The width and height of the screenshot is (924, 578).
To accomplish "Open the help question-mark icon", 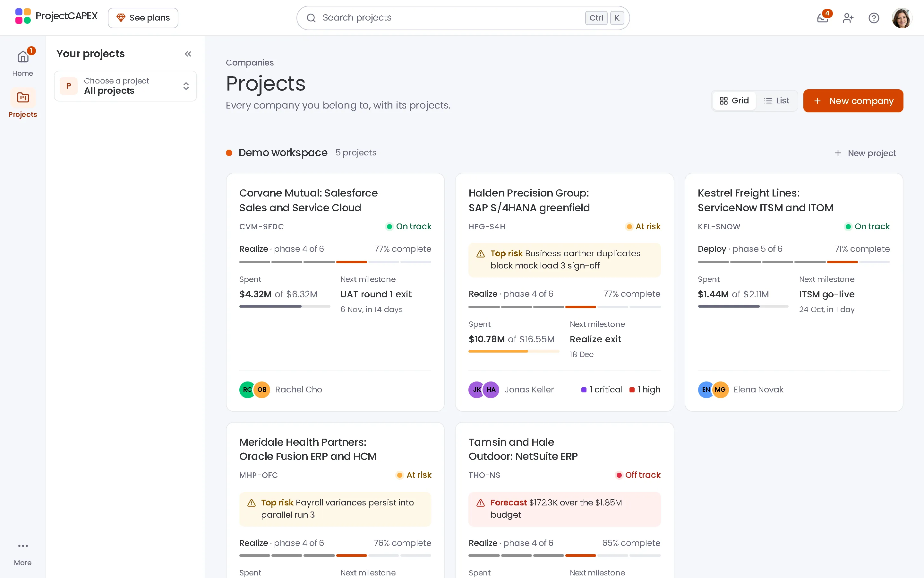I will pos(874,18).
